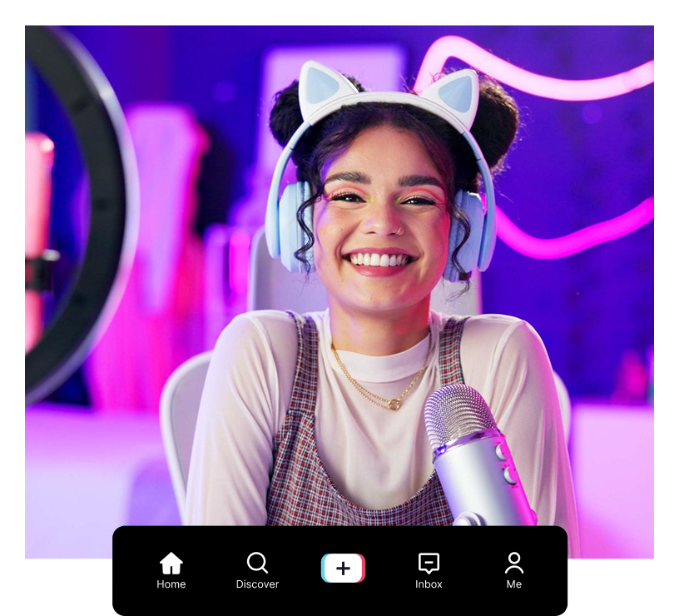Go to the Me profile icon
This screenshot has height=616, width=679.
(514, 563)
